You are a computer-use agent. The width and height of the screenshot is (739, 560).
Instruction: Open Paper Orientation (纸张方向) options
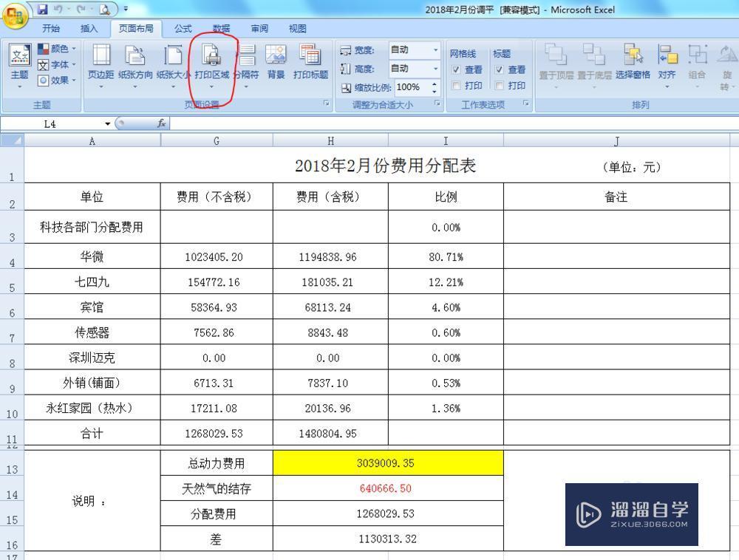(135, 66)
